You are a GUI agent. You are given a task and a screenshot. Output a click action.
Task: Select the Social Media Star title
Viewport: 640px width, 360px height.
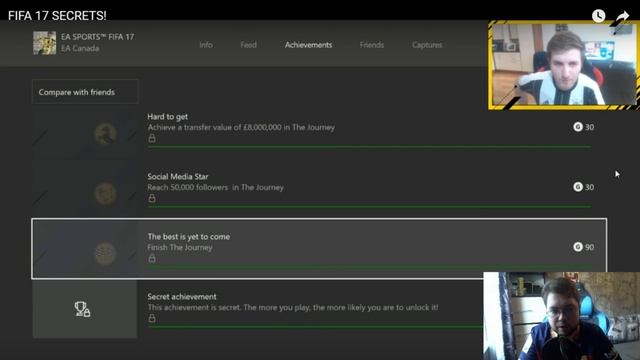point(178,176)
